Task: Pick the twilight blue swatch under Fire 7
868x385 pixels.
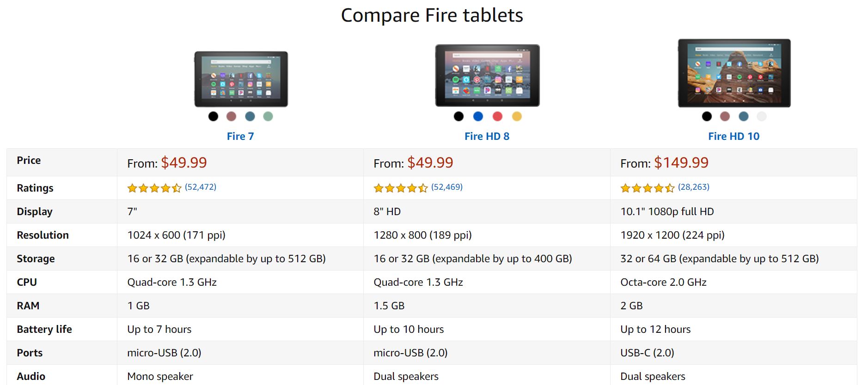Action: point(250,116)
